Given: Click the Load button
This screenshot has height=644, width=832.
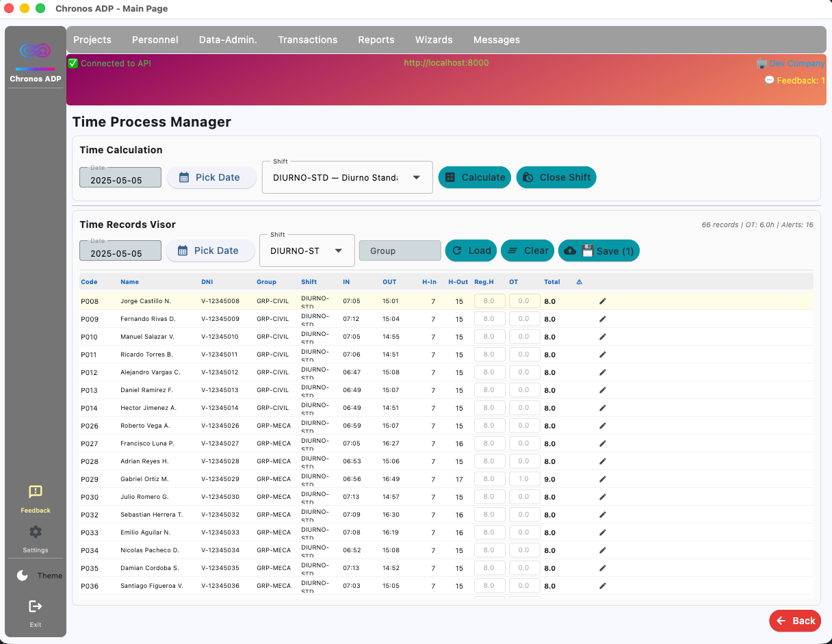Looking at the screenshot, I should [471, 250].
